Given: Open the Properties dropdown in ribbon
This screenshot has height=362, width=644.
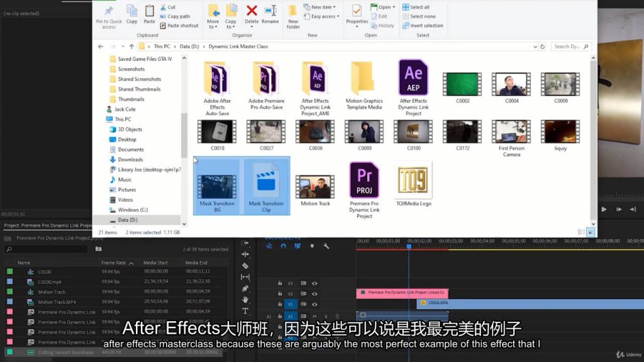Looking at the screenshot, I should coord(357,26).
